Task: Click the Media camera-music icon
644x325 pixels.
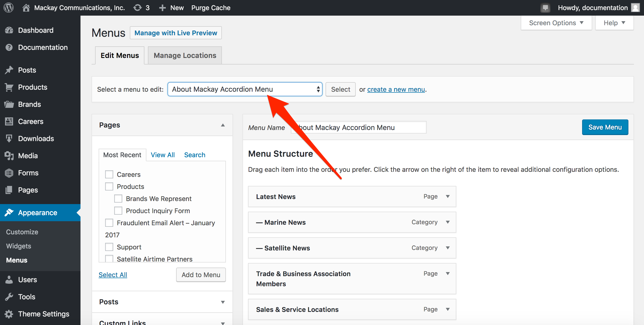Action: pos(9,156)
